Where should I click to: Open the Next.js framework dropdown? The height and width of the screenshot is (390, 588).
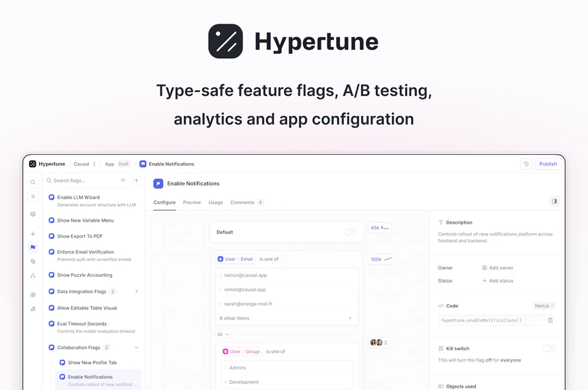click(544, 306)
